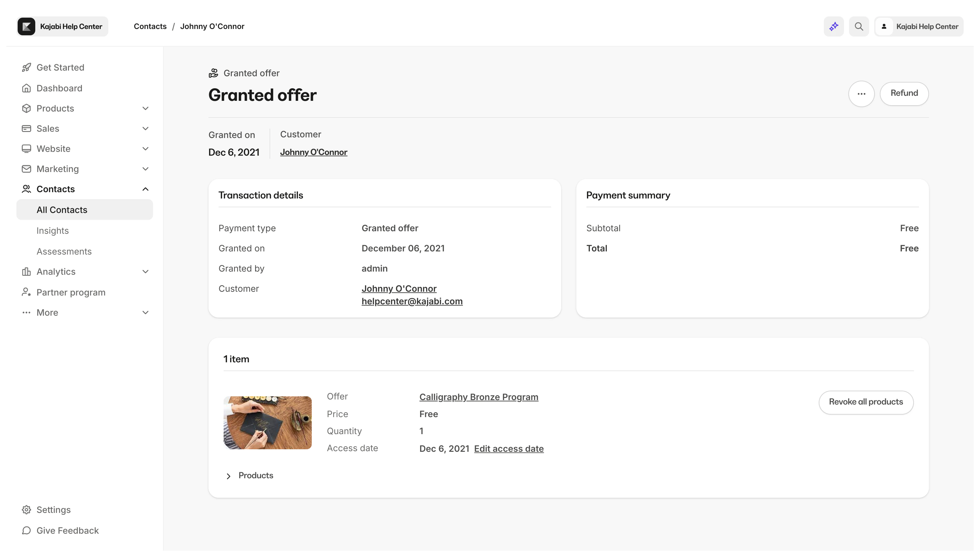
Task: Click the Products box icon
Action: pyautogui.click(x=26, y=108)
